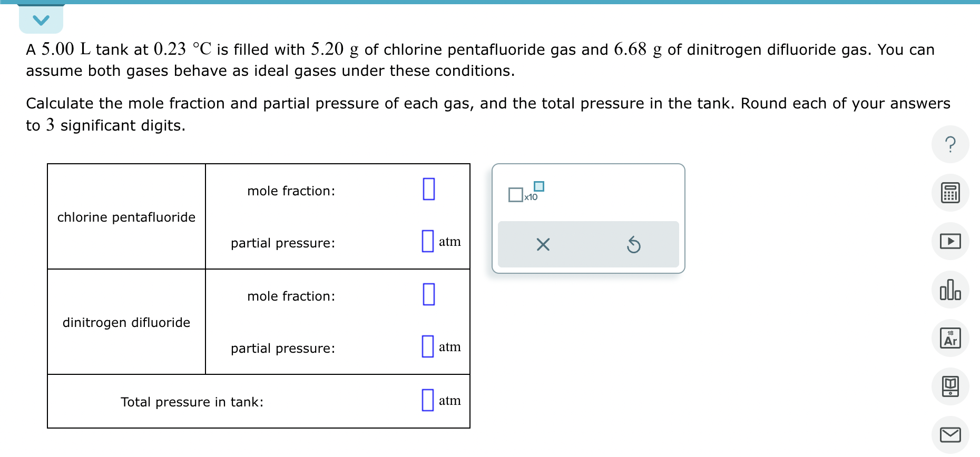Click the chlorine pentafluoride mole fraction box
This screenshot has height=457, width=980.
click(428, 188)
